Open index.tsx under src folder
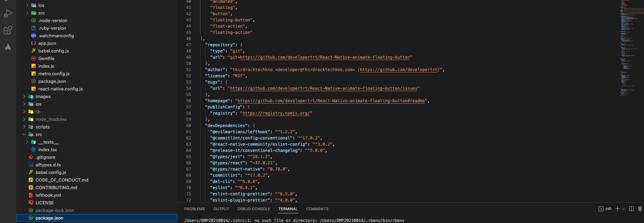 click(x=47, y=150)
